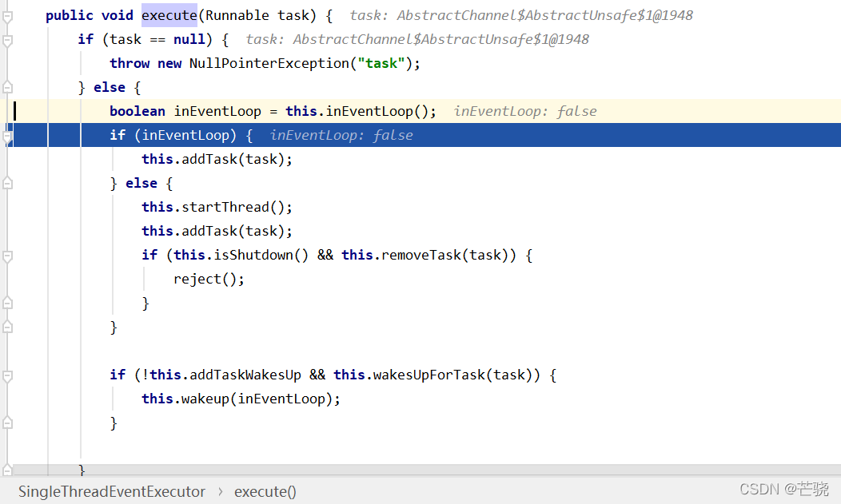Click 'removeTask(task)' call
841x504 pixels.
coord(444,255)
